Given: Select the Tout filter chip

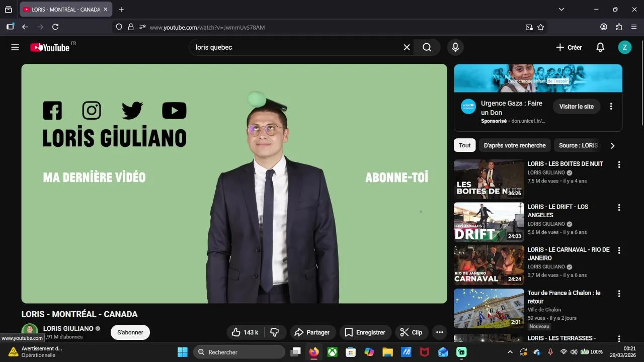Looking at the screenshot, I should click(x=465, y=145).
